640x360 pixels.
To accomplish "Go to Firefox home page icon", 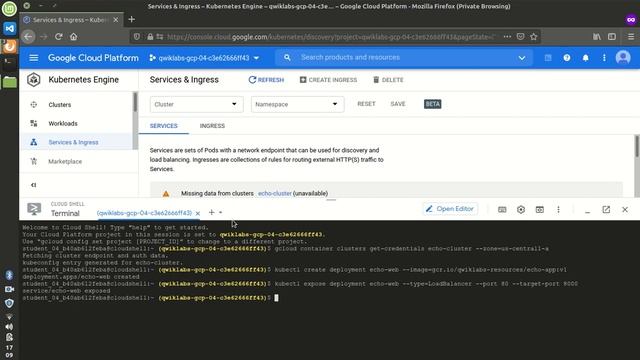I will (73, 37).
